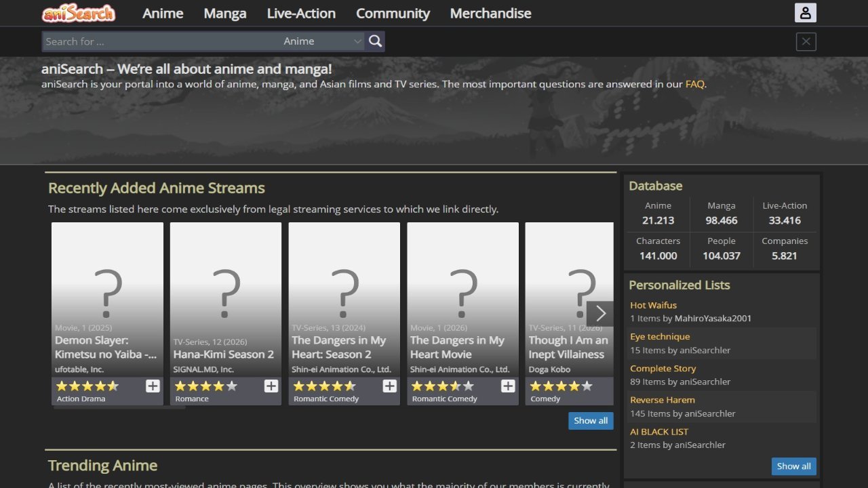Open the search category Anime dropdown
The image size is (868, 488).
pyautogui.click(x=323, y=41)
